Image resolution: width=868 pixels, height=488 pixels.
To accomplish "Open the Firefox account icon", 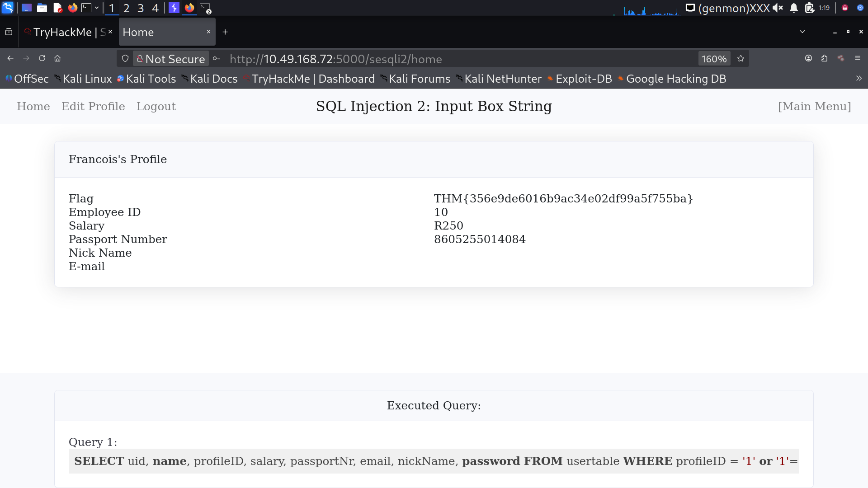I will (x=808, y=58).
